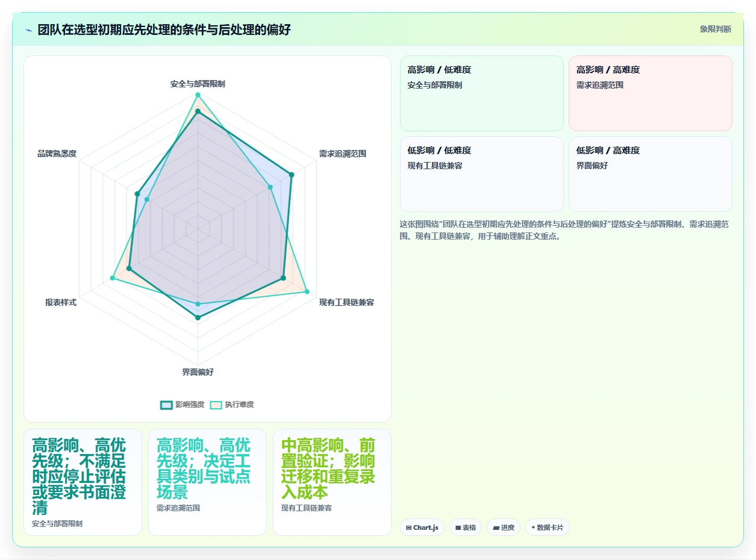Select the Chart.js chip
Image resolution: width=756 pixels, height=560 pixels.
422,527
